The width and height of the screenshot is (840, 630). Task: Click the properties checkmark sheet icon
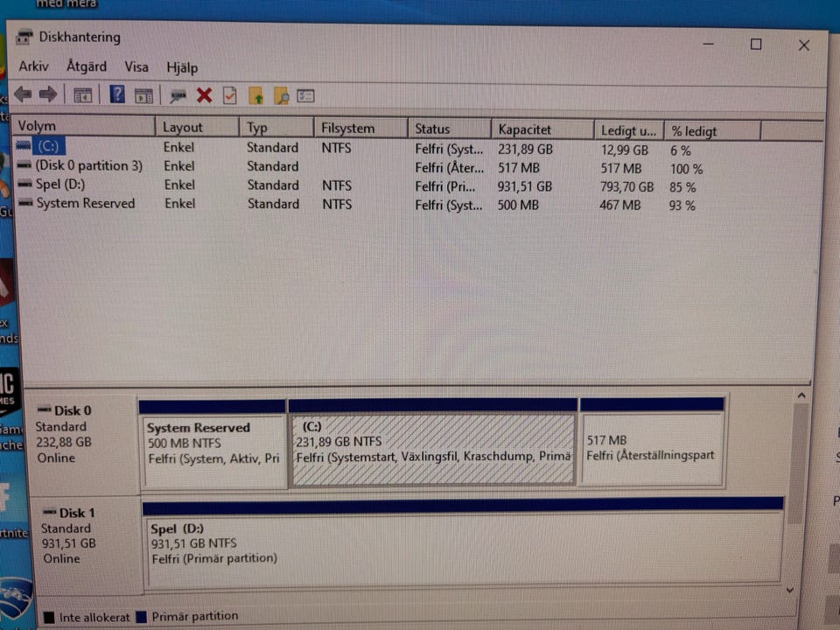click(229, 95)
